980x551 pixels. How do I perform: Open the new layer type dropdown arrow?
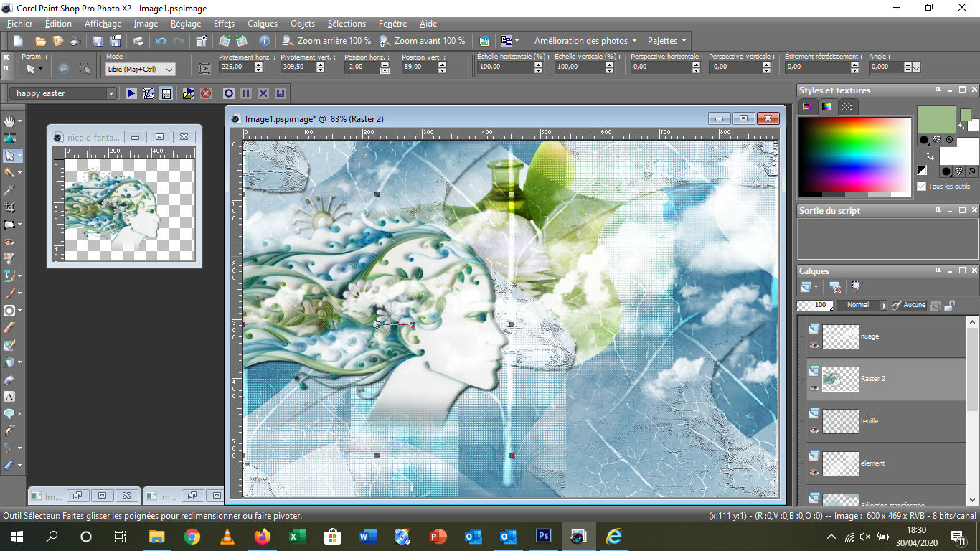(816, 286)
